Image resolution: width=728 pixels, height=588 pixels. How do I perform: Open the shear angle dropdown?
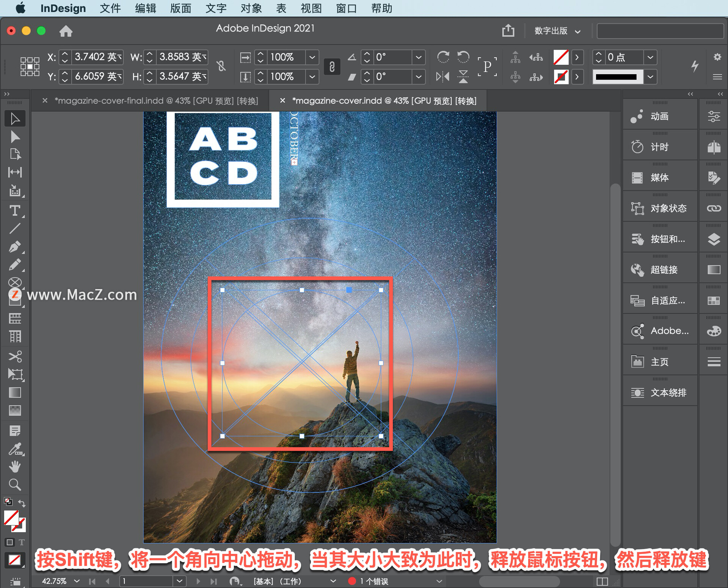pyautogui.click(x=419, y=77)
